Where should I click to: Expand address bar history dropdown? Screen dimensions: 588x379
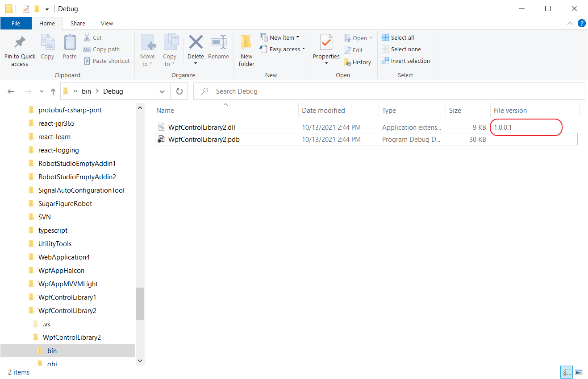[x=162, y=91]
